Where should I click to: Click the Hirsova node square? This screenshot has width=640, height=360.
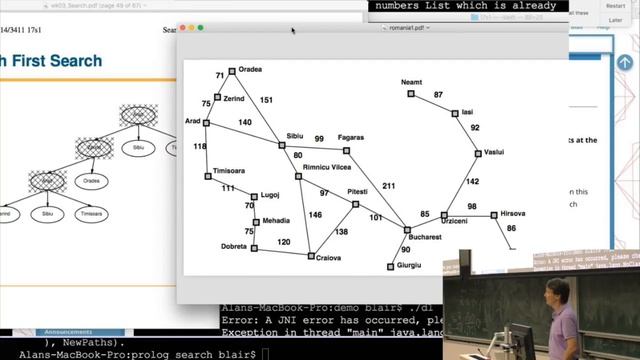494,215
